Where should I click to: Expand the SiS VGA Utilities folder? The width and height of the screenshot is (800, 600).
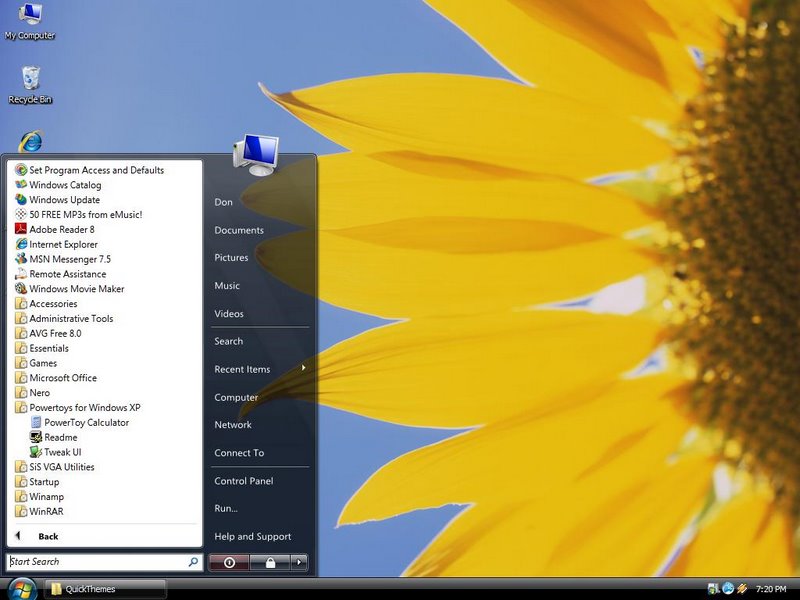coord(55,467)
